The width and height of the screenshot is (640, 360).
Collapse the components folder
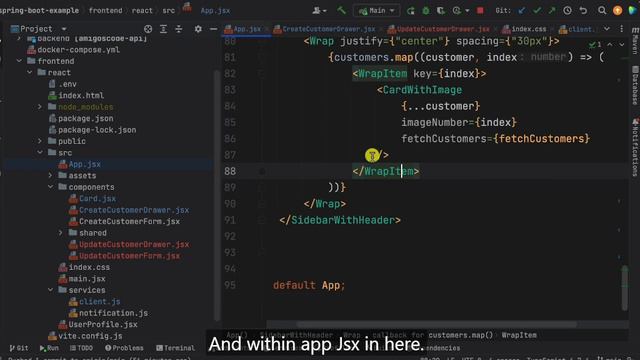[x=51, y=187]
